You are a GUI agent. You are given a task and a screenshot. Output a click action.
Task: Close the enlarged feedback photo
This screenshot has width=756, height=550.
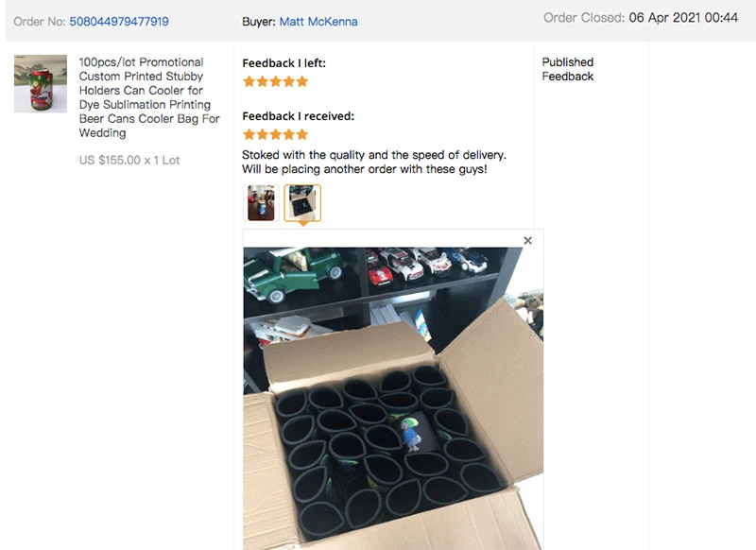pos(528,241)
